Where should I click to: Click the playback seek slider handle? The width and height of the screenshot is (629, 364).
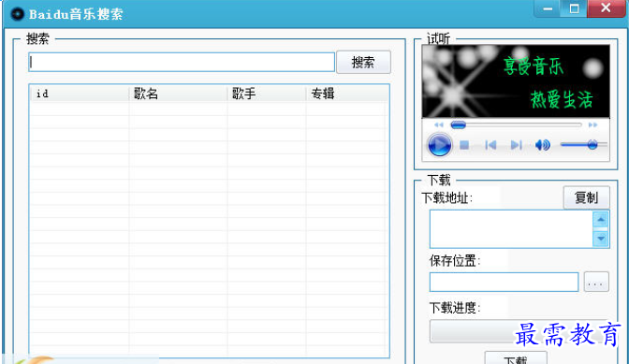tap(458, 125)
